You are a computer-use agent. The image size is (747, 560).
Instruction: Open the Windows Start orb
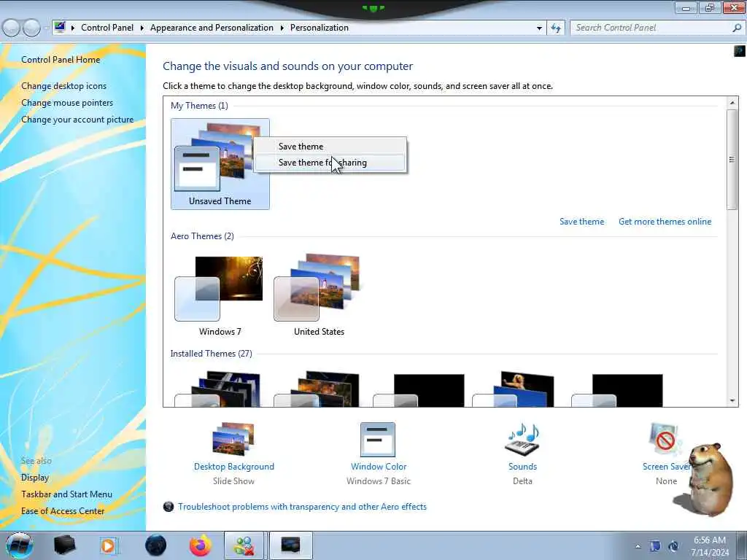coord(19,545)
